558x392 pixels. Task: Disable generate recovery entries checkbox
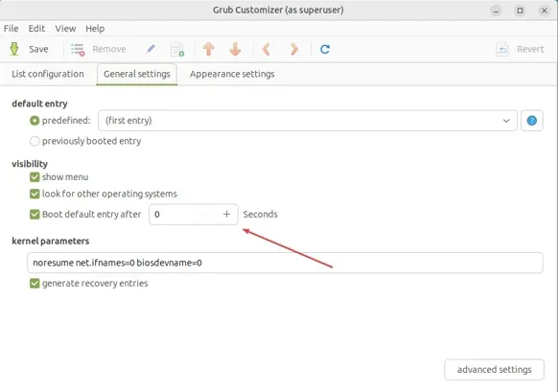coord(35,284)
